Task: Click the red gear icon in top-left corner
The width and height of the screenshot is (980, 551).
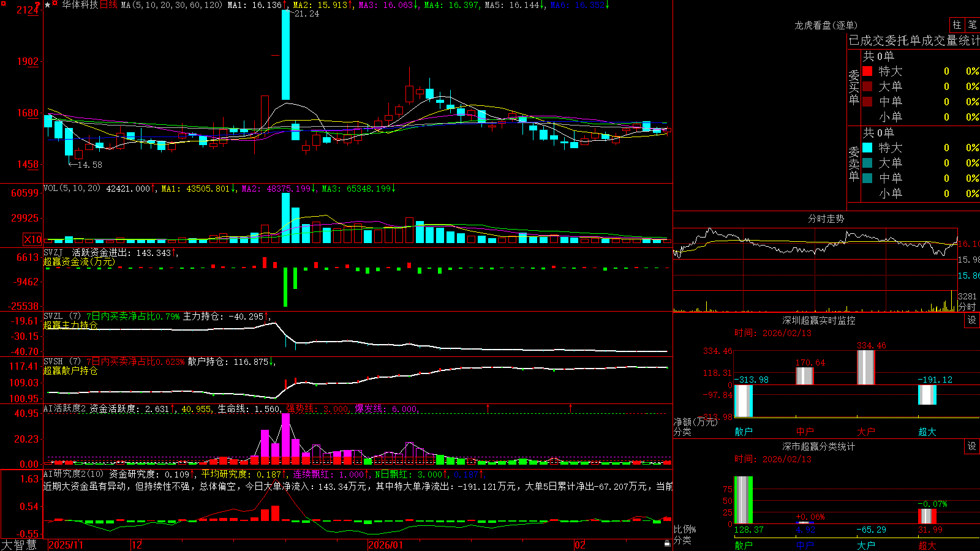Action: pyautogui.click(x=3, y=3)
